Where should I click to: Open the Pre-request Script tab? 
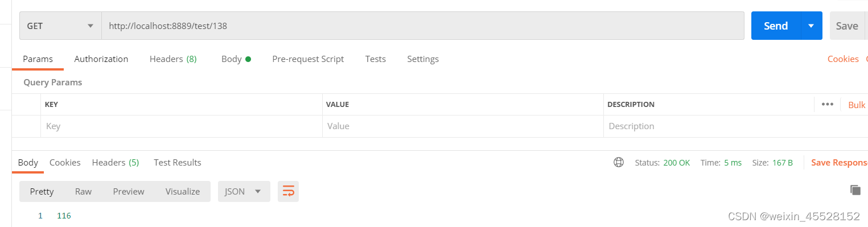tap(308, 59)
